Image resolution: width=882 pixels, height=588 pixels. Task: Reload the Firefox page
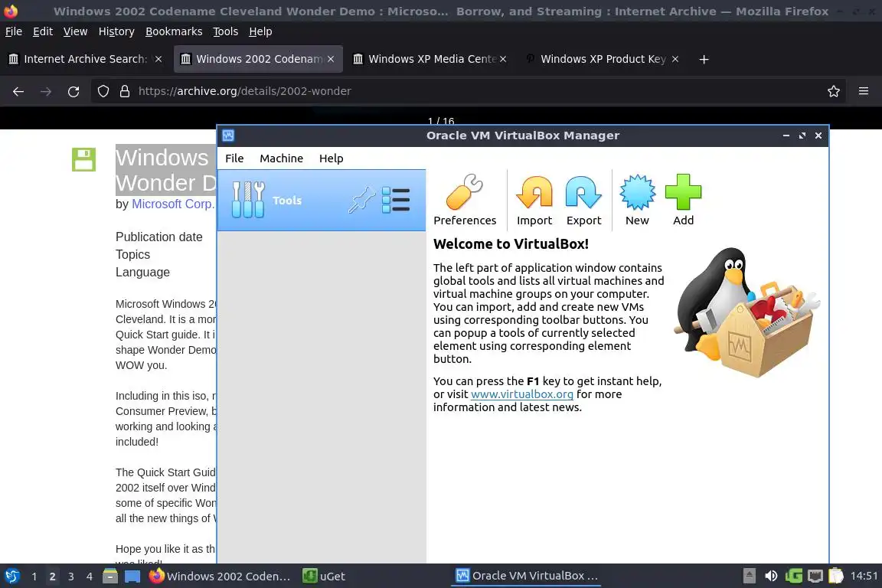(73, 91)
